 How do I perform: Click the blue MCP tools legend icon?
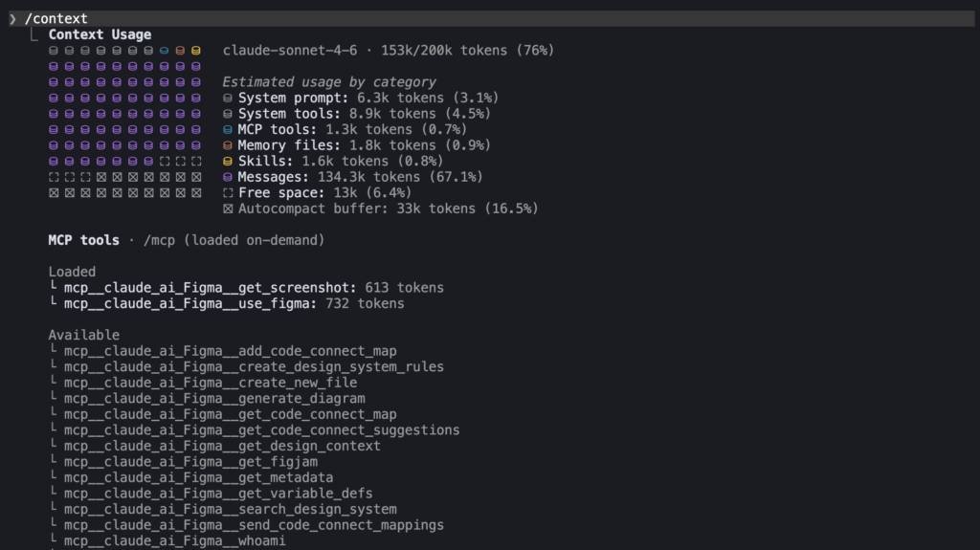[x=228, y=129]
